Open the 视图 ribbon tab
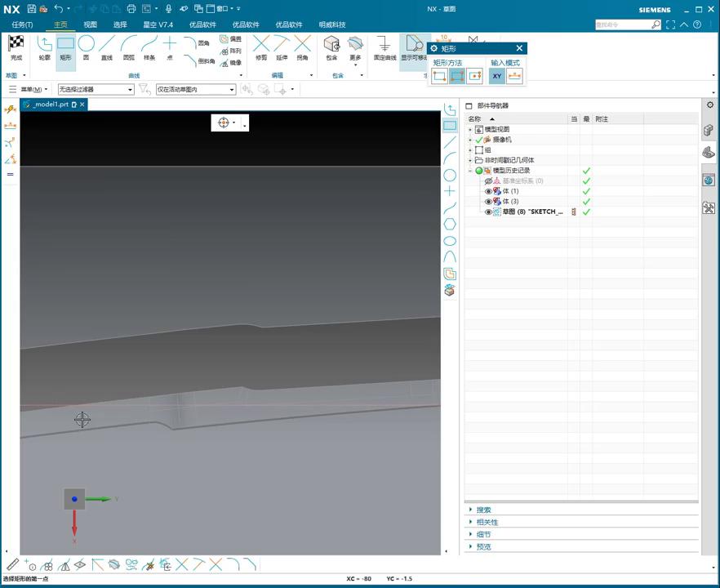The image size is (720, 588). point(90,24)
